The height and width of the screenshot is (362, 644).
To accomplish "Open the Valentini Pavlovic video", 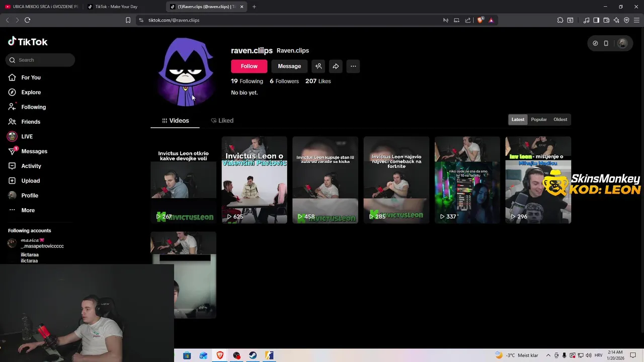I will click(x=255, y=180).
